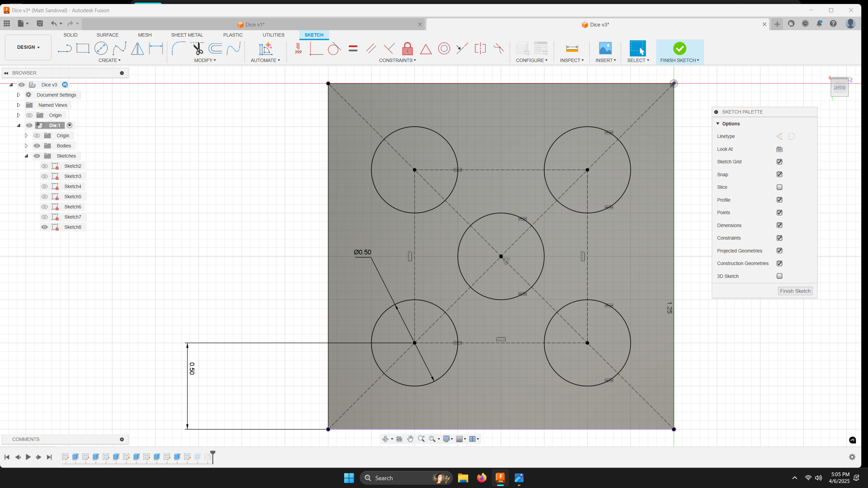Image resolution: width=868 pixels, height=488 pixels.
Task: Click the Look At icon in Sketch Palette
Action: pyautogui.click(x=780, y=149)
